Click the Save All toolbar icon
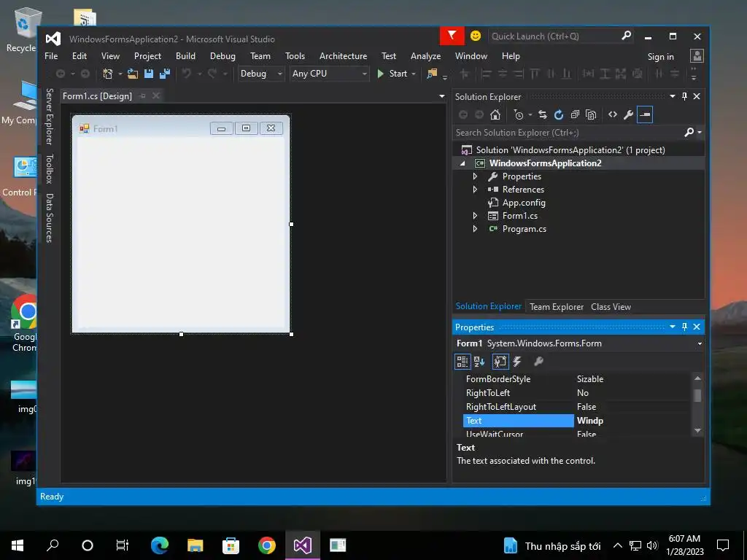The width and height of the screenshot is (747, 560). pos(165,74)
